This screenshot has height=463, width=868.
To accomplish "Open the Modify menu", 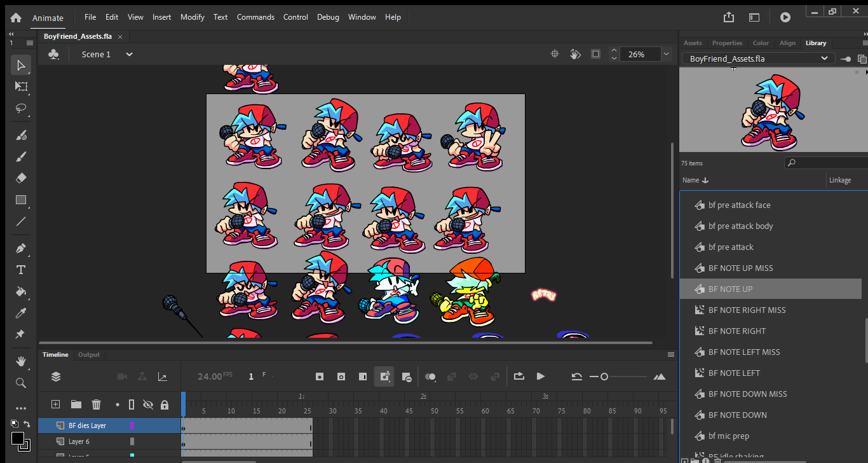I will (x=192, y=17).
